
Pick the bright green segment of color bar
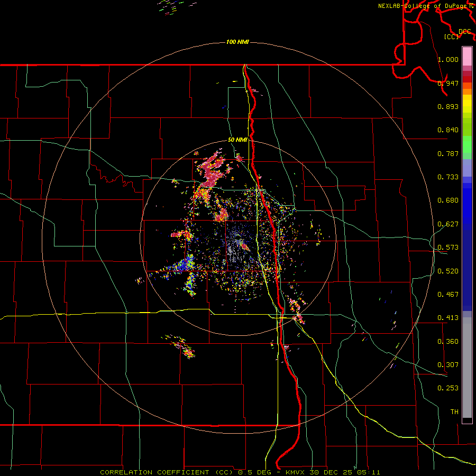(x=467, y=144)
